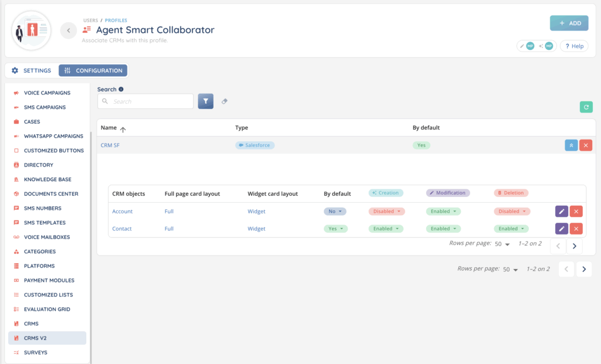Click the green refresh icon button
601x364 pixels.
coord(586,107)
